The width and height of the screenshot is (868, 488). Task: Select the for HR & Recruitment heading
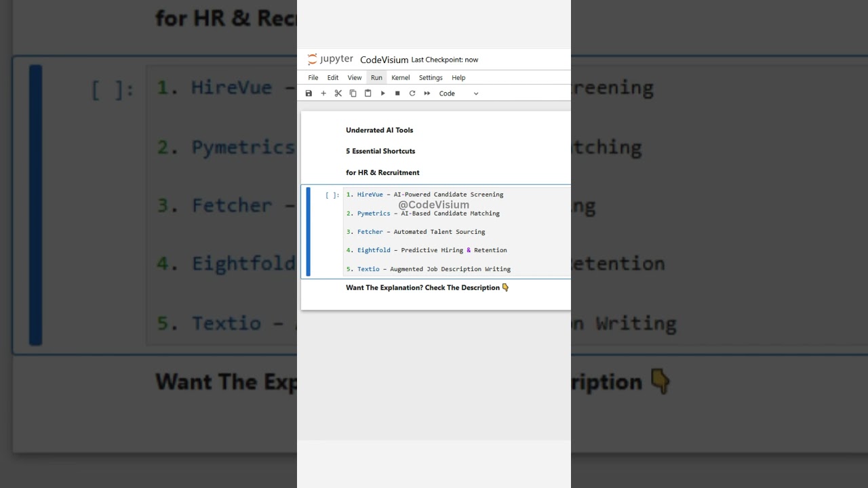[382, 173]
